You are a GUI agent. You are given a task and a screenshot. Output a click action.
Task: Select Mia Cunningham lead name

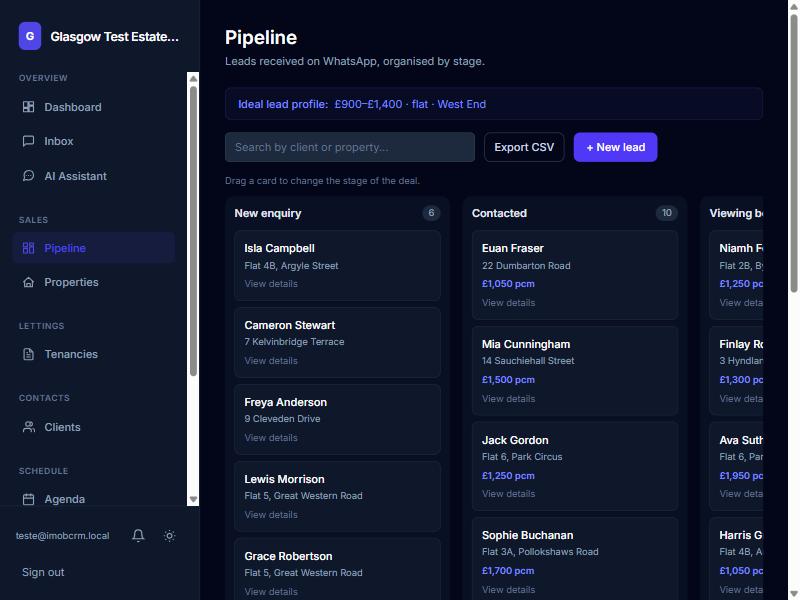(x=526, y=344)
